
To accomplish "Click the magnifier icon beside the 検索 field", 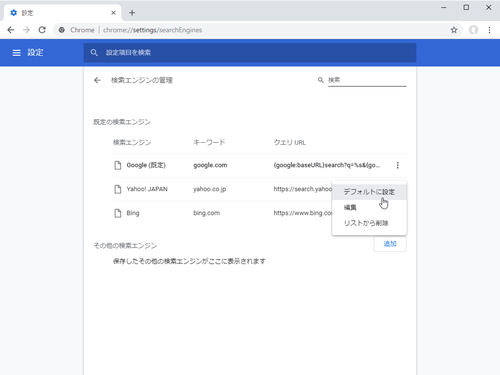I will point(320,80).
